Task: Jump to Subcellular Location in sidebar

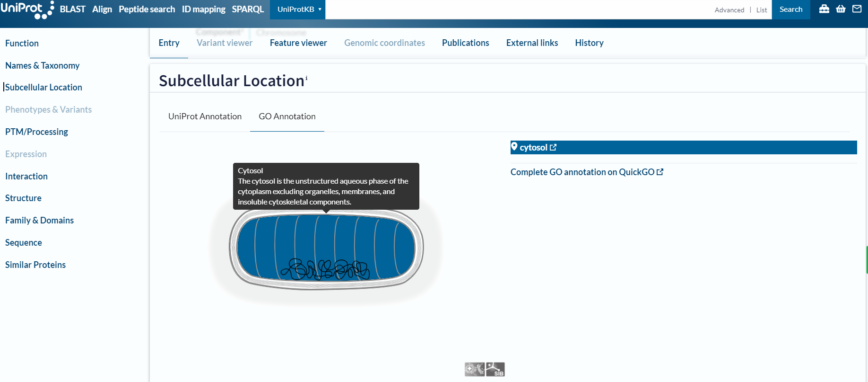Action: point(43,87)
